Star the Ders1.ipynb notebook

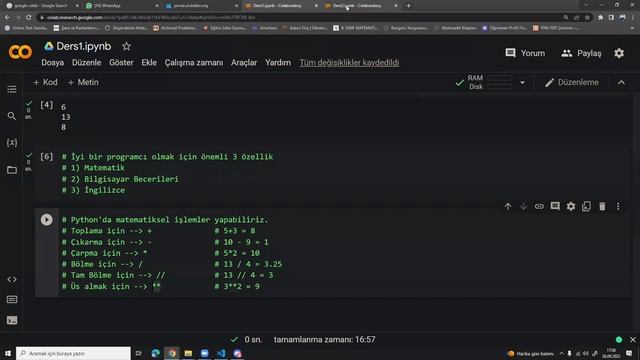tap(127, 47)
